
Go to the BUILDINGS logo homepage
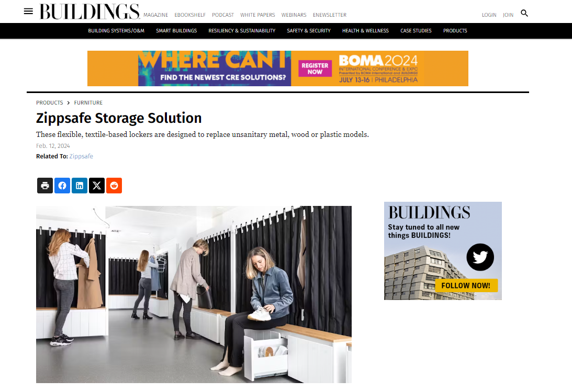(x=89, y=11)
